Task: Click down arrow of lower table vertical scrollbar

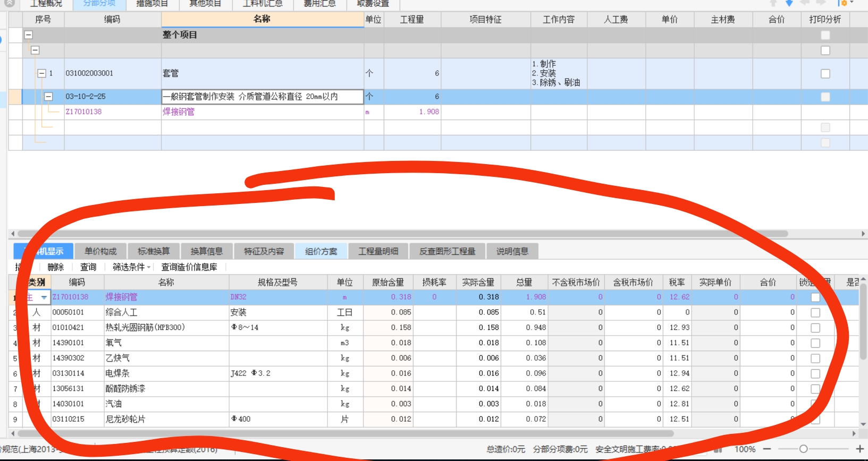Action: (863, 424)
